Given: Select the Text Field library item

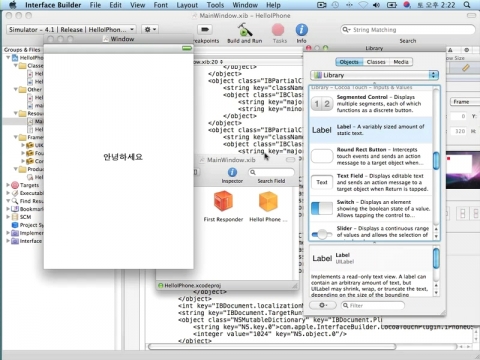Looking at the screenshot, I should (x=371, y=182).
